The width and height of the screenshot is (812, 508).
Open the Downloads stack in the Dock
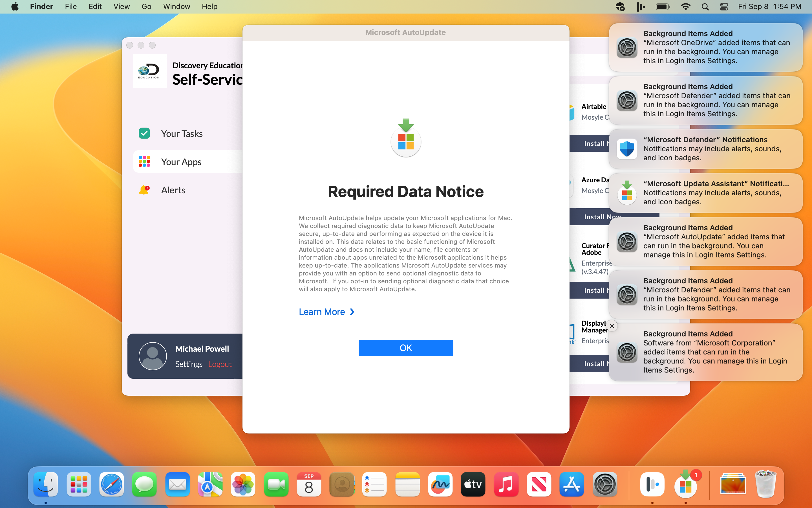(733, 484)
